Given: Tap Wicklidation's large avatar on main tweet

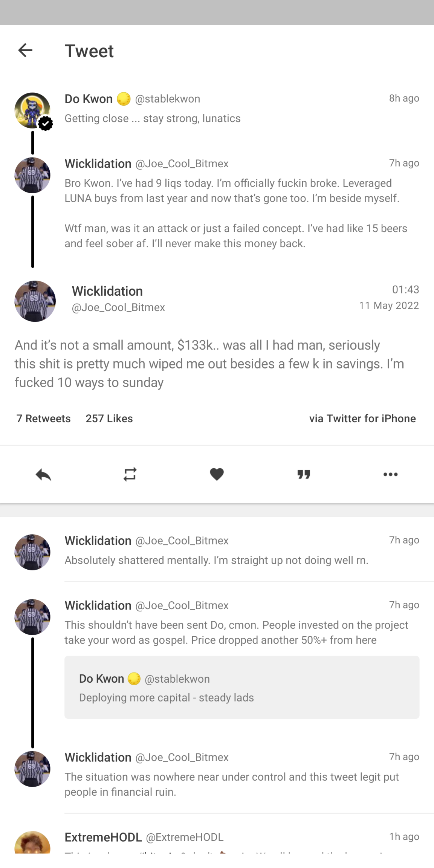Looking at the screenshot, I should coord(35,301).
